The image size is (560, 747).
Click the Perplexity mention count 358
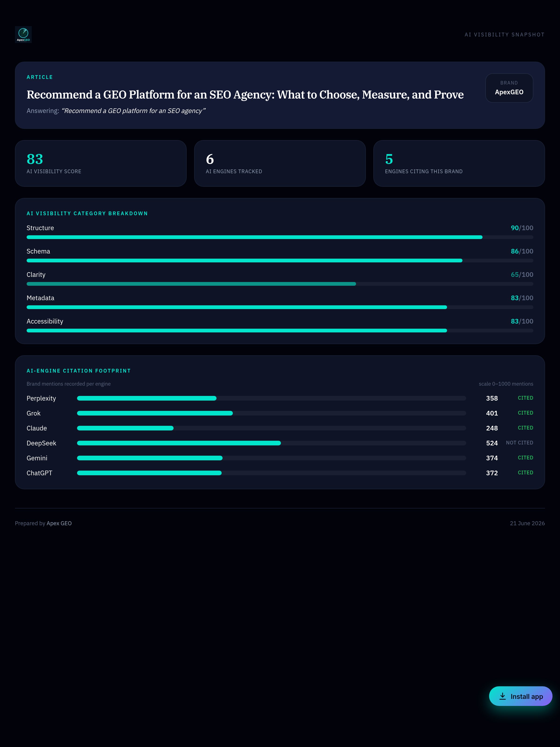pyautogui.click(x=492, y=398)
